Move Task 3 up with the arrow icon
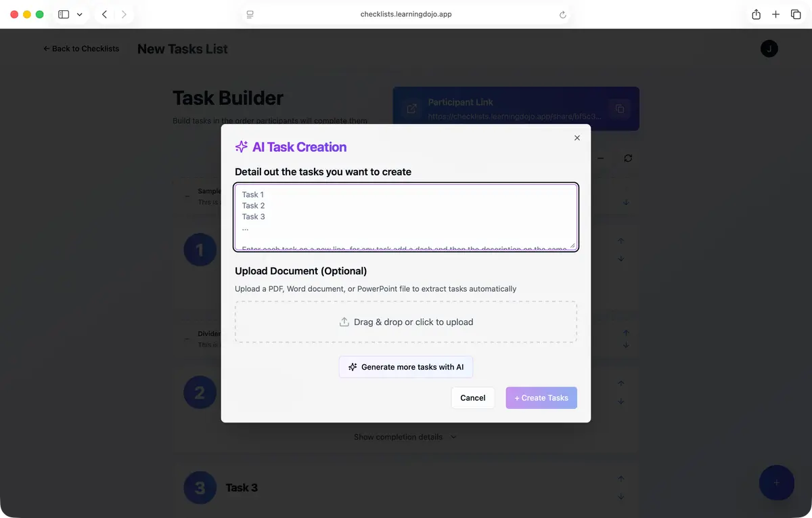 tap(621, 478)
